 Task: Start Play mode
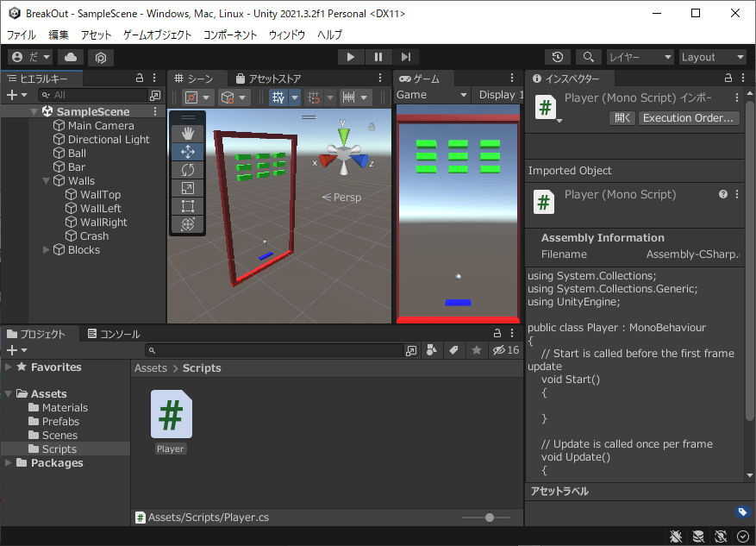(351, 58)
